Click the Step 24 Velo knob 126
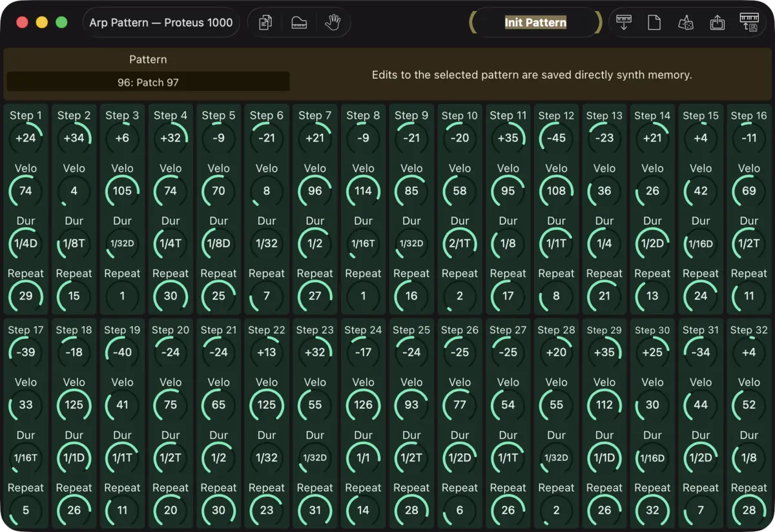Image resolution: width=775 pixels, height=532 pixels. click(x=364, y=405)
